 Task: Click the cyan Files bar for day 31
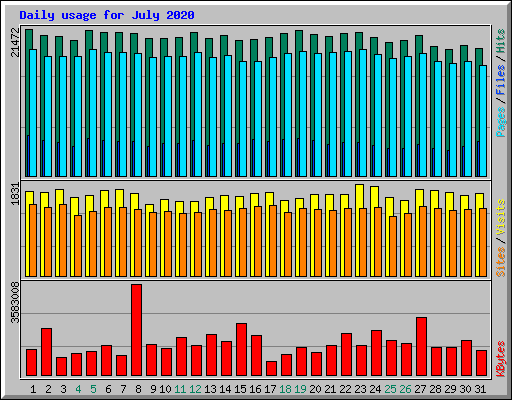point(483,121)
